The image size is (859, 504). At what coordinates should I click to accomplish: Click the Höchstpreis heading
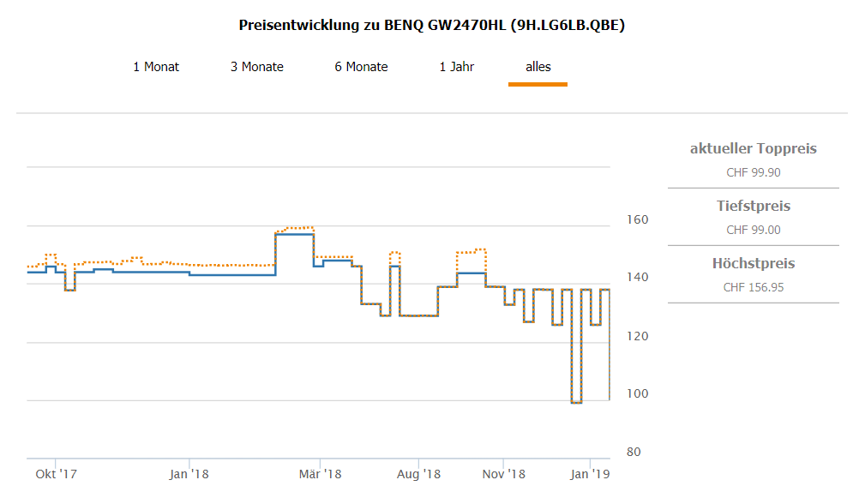point(754,264)
